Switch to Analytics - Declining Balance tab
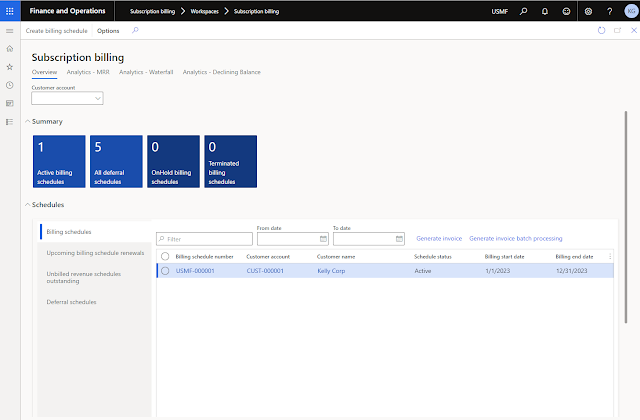This screenshot has width=640, height=420. 222,72
